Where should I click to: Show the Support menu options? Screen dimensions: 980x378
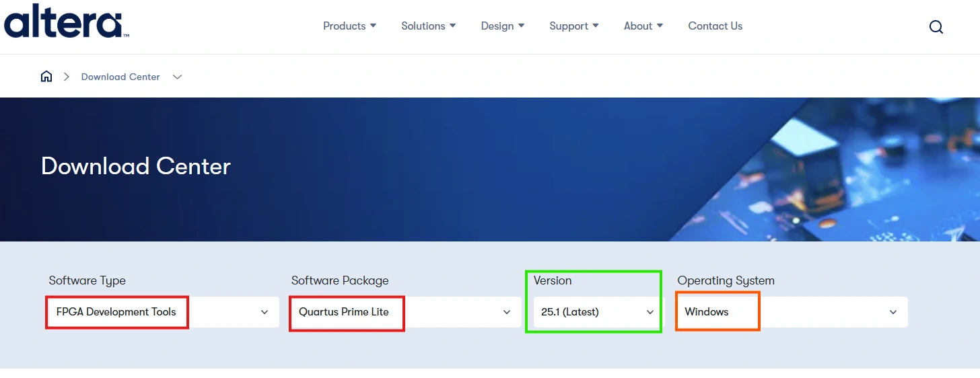tap(573, 26)
